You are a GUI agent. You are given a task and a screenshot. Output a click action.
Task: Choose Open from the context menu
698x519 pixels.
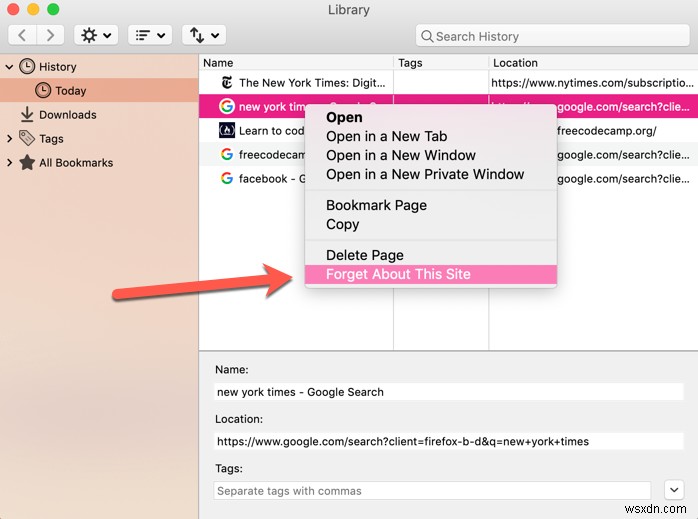[x=430, y=117]
